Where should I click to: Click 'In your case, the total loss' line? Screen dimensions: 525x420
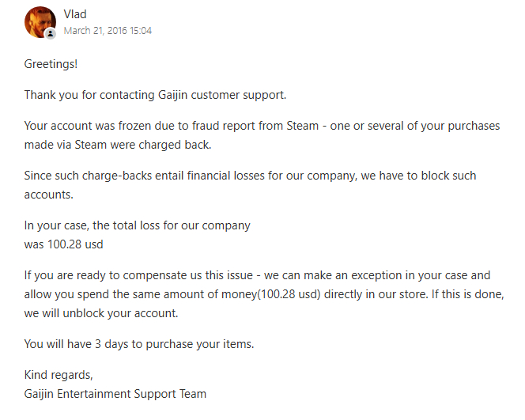137,225
